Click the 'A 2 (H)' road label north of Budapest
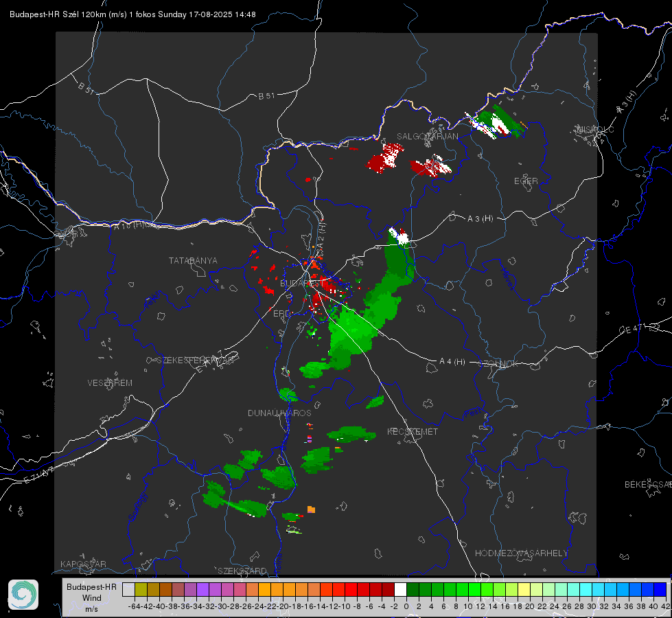Image resolution: width=672 pixels, height=618 pixels. 321,234
